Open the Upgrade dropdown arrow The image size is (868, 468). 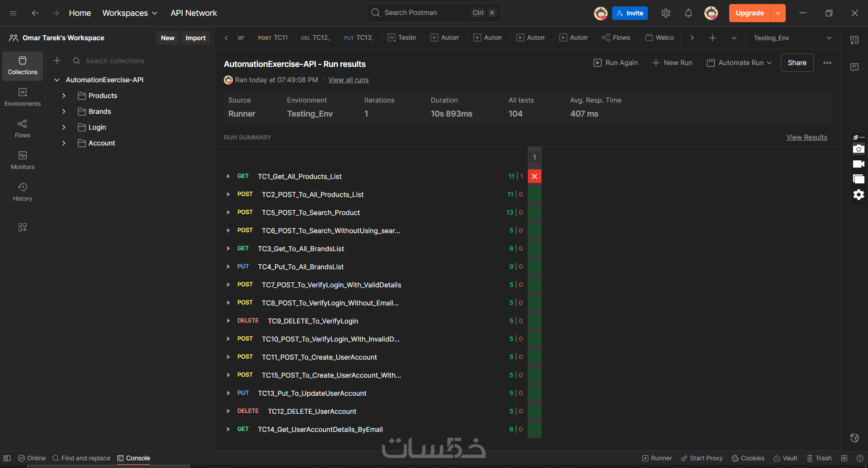tap(778, 13)
